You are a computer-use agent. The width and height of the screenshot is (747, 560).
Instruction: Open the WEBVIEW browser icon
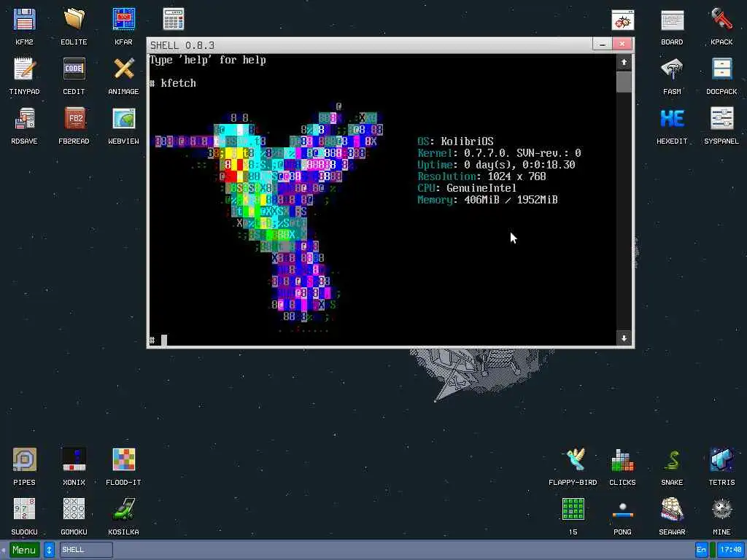click(124, 119)
